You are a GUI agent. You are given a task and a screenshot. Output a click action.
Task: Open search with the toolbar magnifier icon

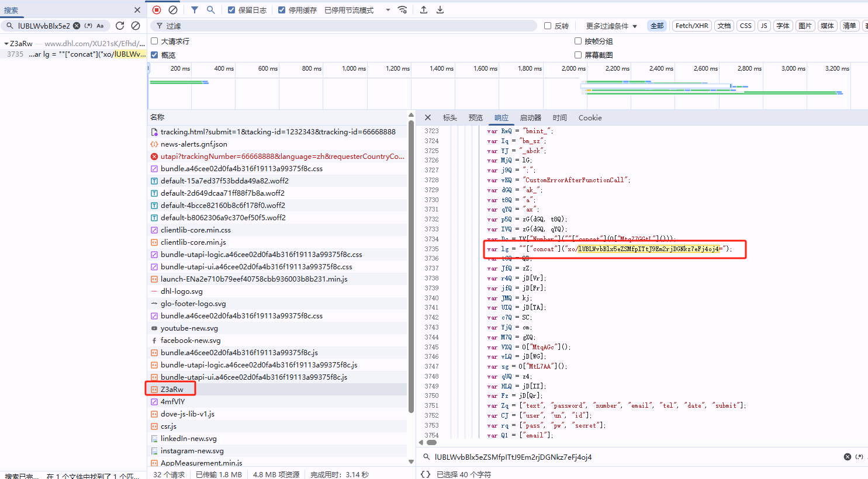click(211, 10)
